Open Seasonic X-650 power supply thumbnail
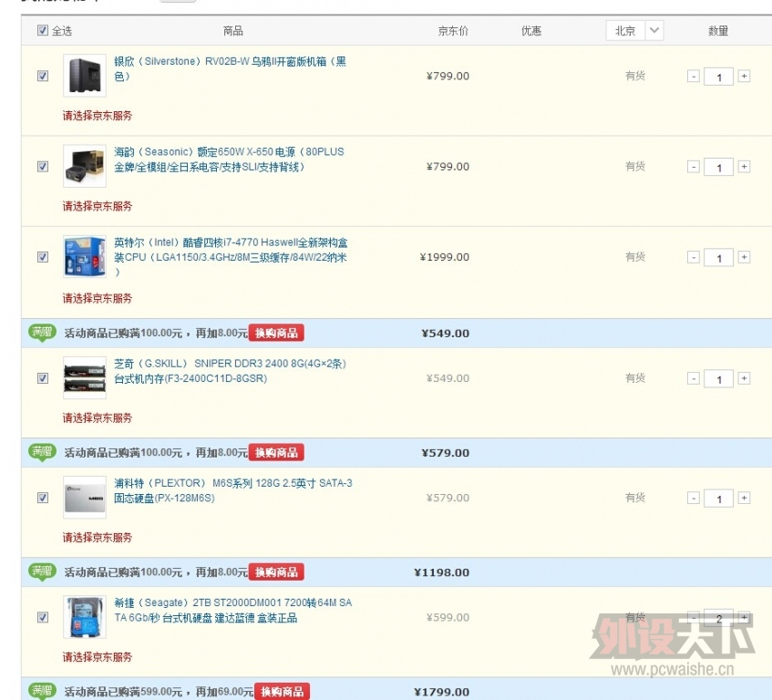This screenshot has height=700, width=772. pyautogui.click(x=85, y=166)
